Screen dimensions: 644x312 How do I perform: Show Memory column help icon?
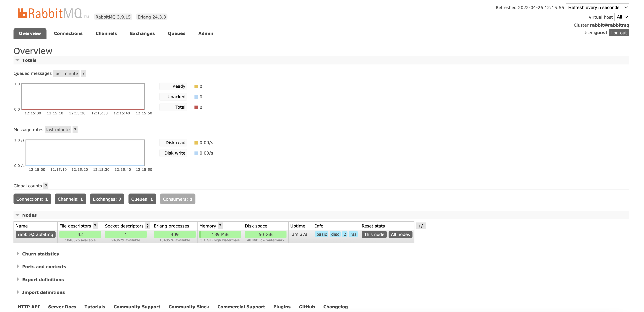coord(220,226)
